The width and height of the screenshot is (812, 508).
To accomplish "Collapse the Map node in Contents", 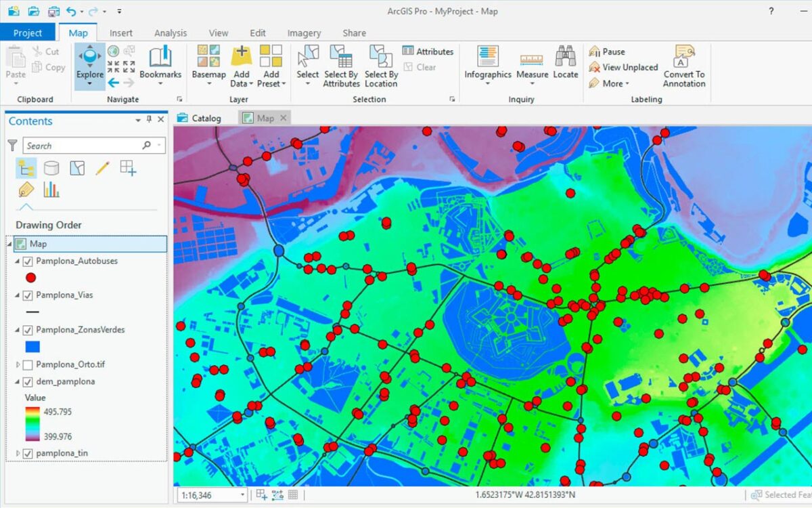I will (x=9, y=244).
